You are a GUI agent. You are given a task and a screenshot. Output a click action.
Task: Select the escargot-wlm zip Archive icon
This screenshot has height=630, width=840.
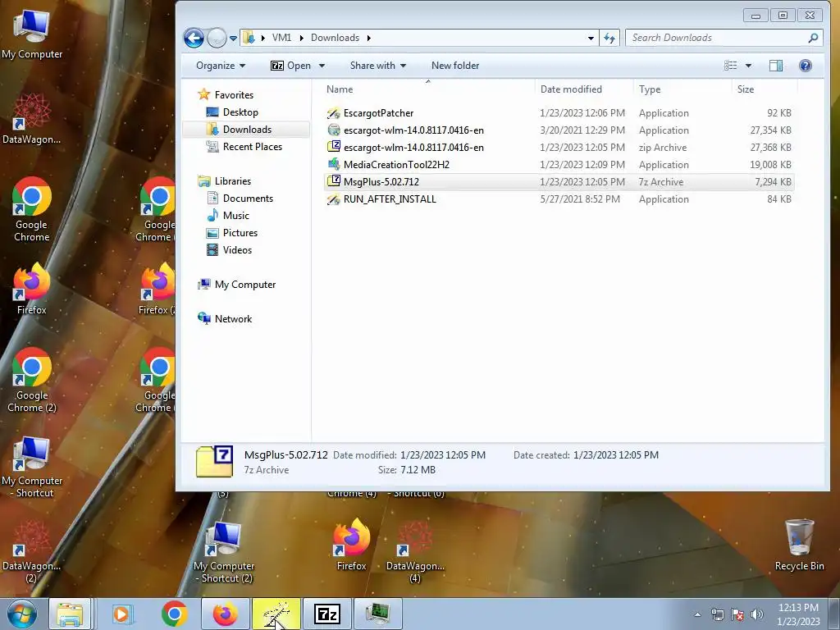[x=334, y=147]
